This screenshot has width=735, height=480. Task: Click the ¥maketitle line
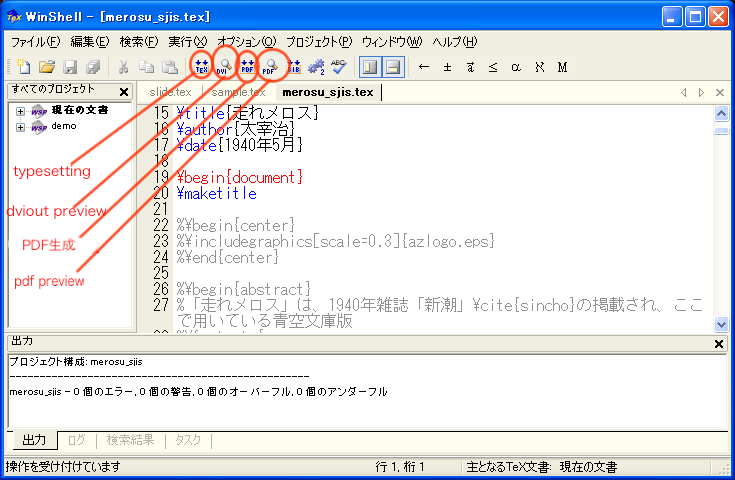pyautogui.click(x=217, y=193)
